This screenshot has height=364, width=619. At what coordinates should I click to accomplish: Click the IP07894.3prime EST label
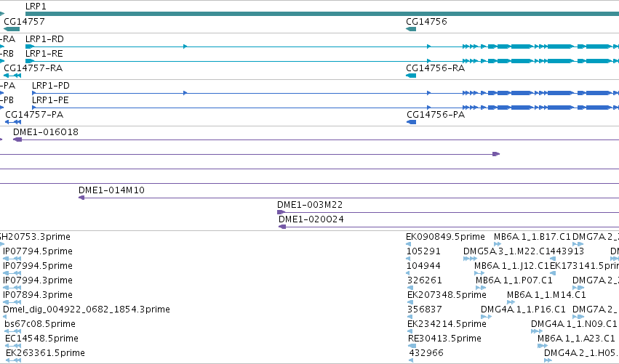coord(38,295)
